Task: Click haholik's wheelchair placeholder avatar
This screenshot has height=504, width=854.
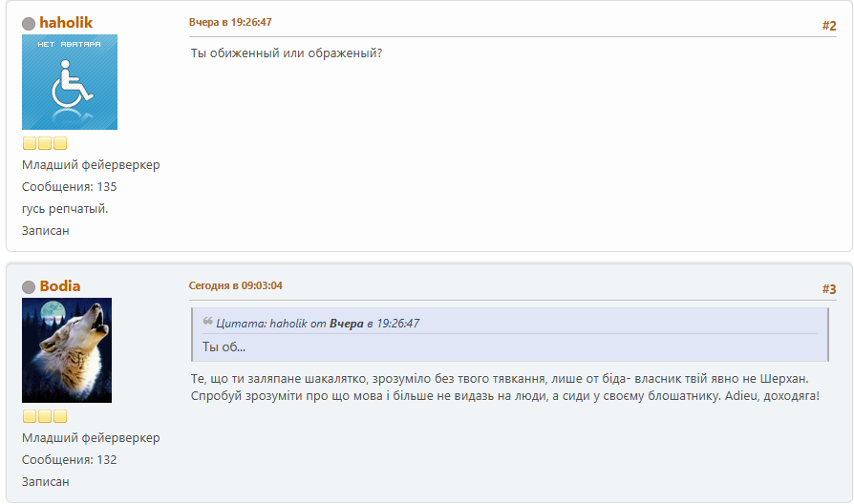Action: [x=70, y=82]
